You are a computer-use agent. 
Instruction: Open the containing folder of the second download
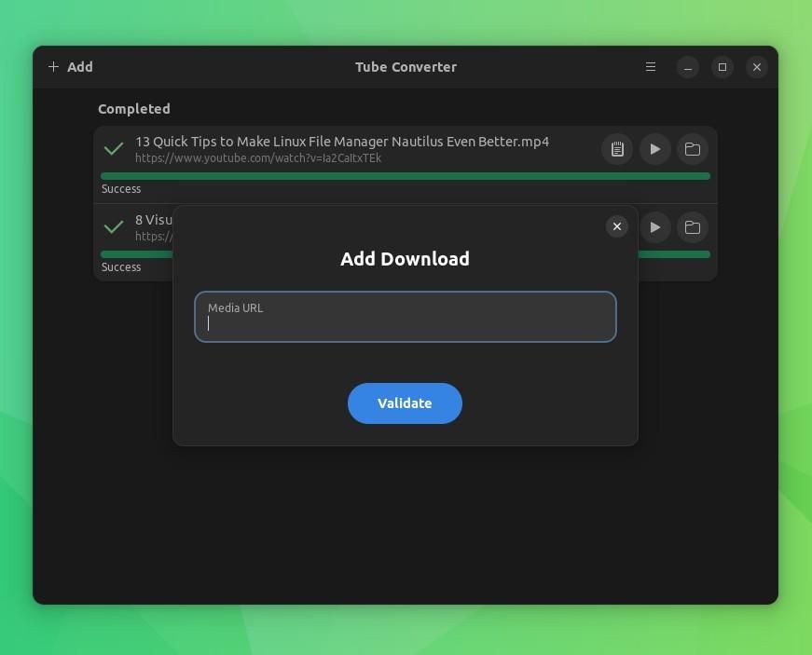tap(692, 227)
